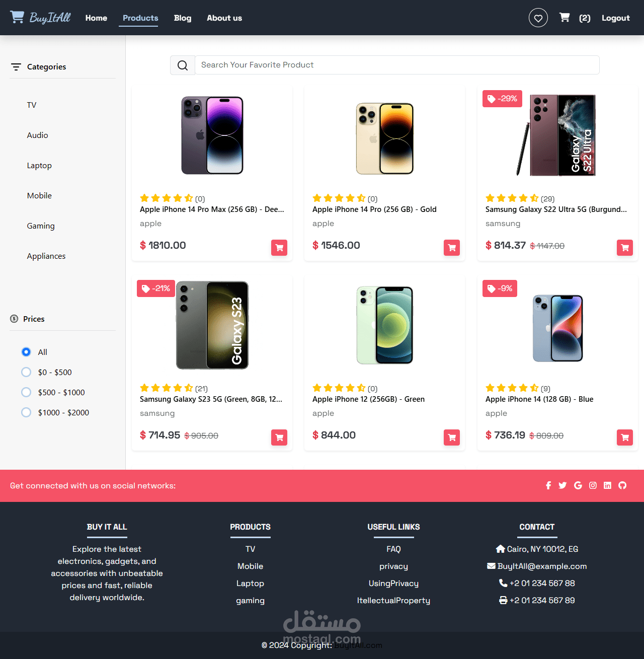Open the GitHub social icon in footer

pyautogui.click(x=622, y=485)
